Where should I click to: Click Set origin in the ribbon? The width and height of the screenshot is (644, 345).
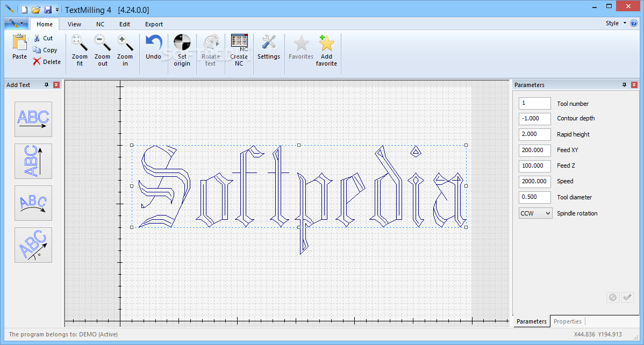click(x=182, y=50)
